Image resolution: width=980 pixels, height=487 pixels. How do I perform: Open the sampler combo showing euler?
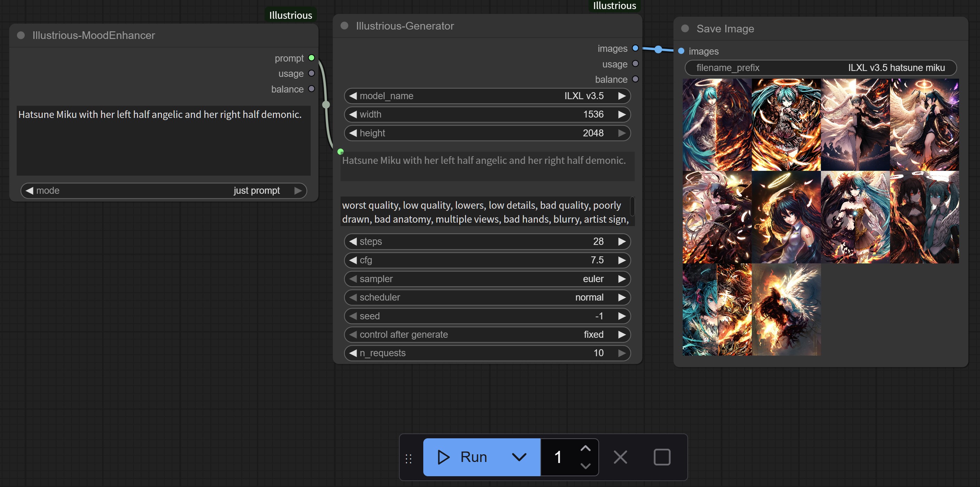tap(487, 279)
